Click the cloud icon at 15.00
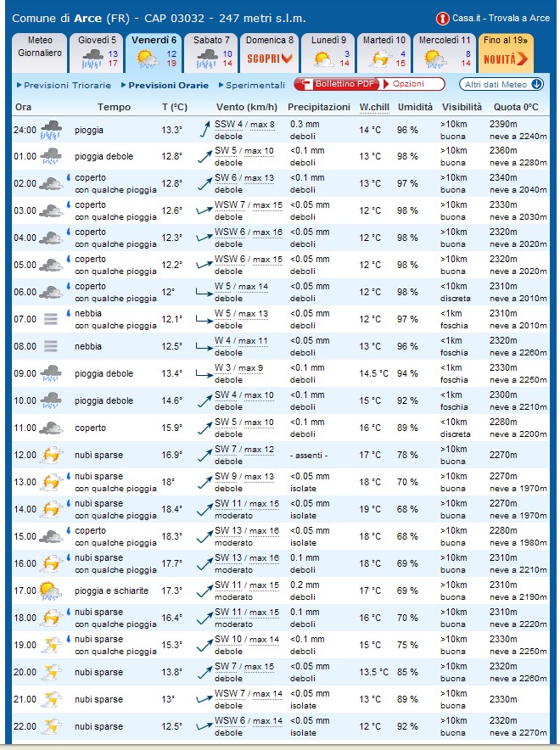The image size is (560, 750). click(51, 537)
